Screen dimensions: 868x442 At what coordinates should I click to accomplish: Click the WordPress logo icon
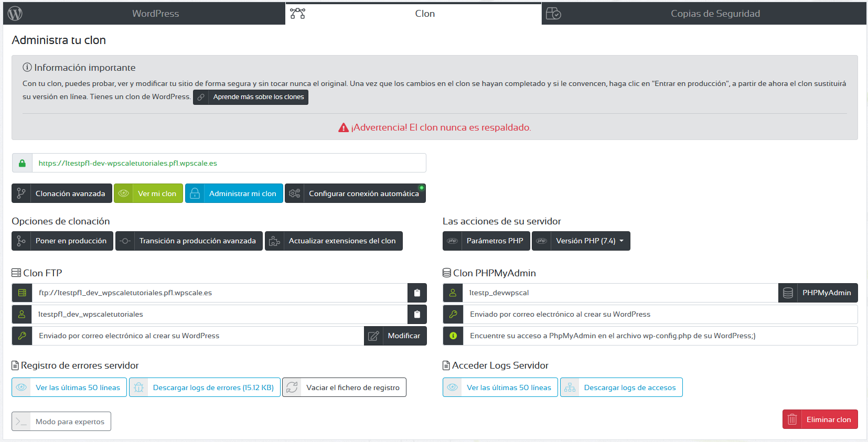pos(15,14)
